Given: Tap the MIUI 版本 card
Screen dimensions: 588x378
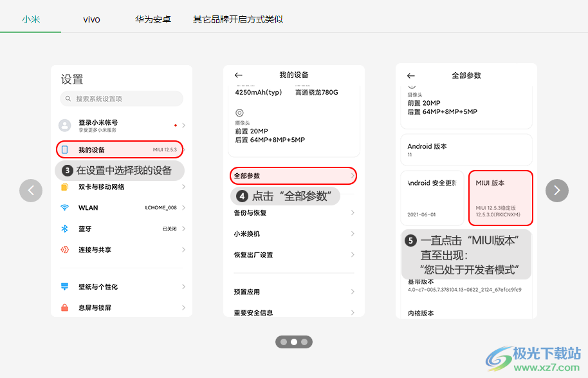Looking at the screenshot, I should [x=501, y=198].
